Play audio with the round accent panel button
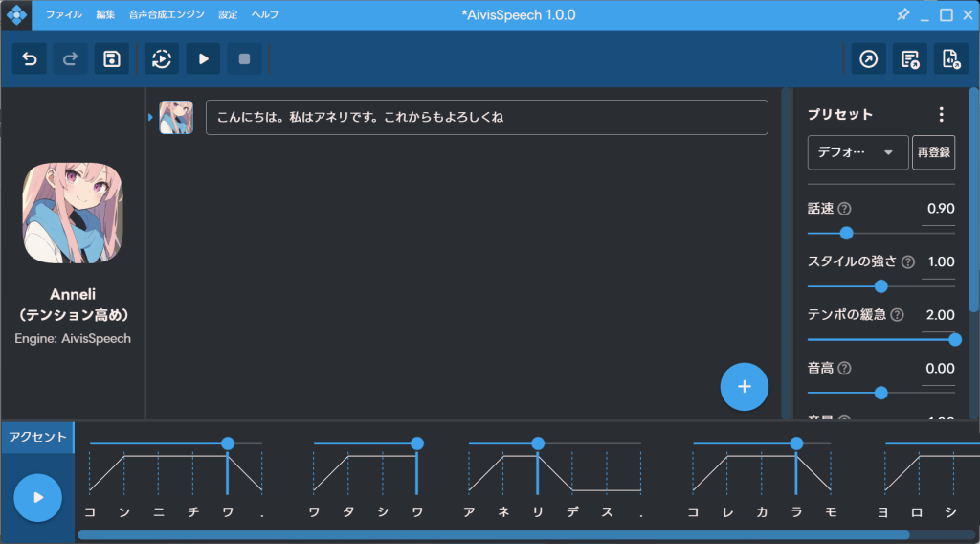Viewport: 980px width, 544px height. 38,498
